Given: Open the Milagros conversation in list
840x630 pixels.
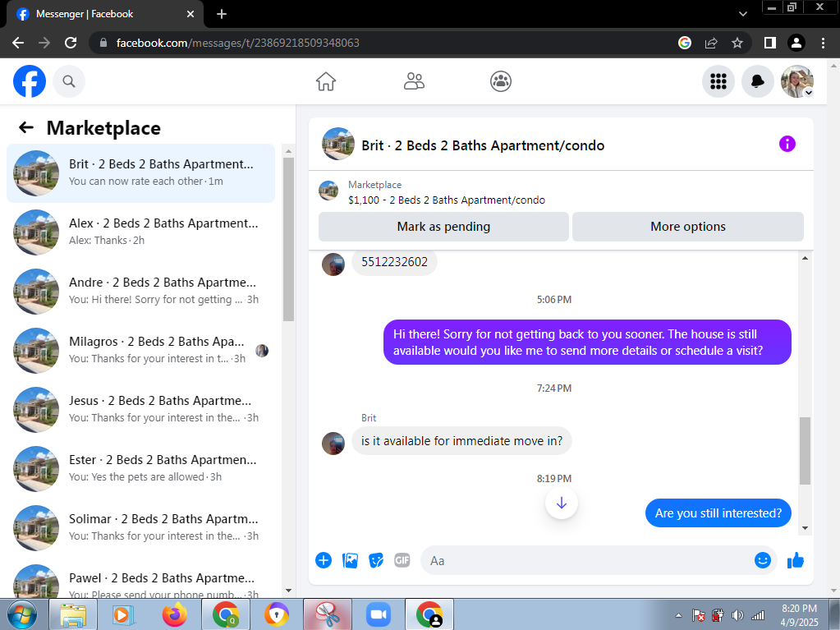Looking at the screenshot, I should point(141,351).
